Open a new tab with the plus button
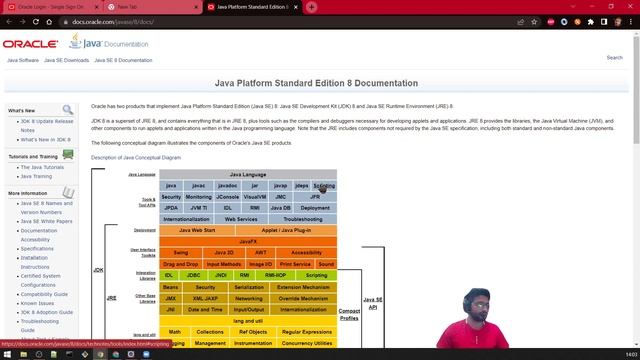 click(311, 7)
